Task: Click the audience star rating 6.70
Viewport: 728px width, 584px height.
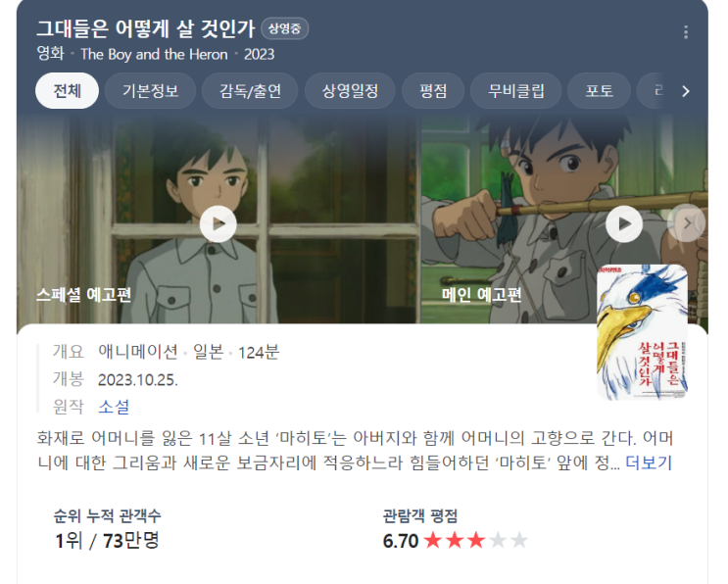Action: tap(455, 540)
